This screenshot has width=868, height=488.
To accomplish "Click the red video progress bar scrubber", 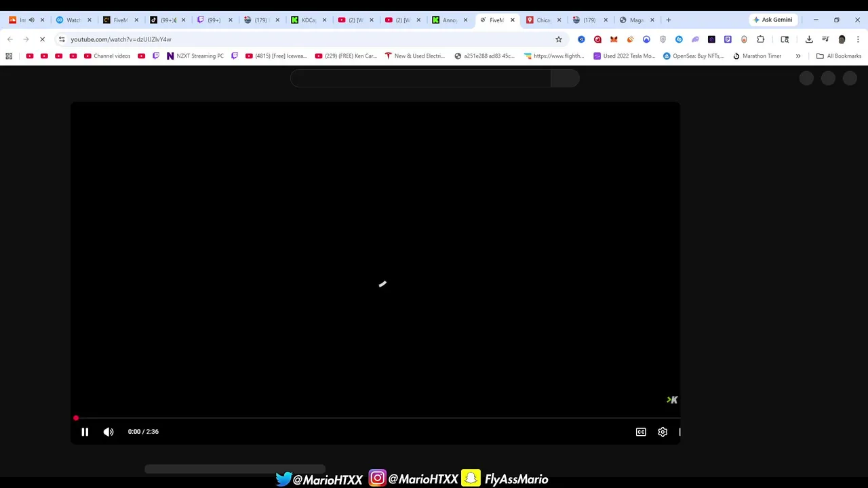I will 75,418.
